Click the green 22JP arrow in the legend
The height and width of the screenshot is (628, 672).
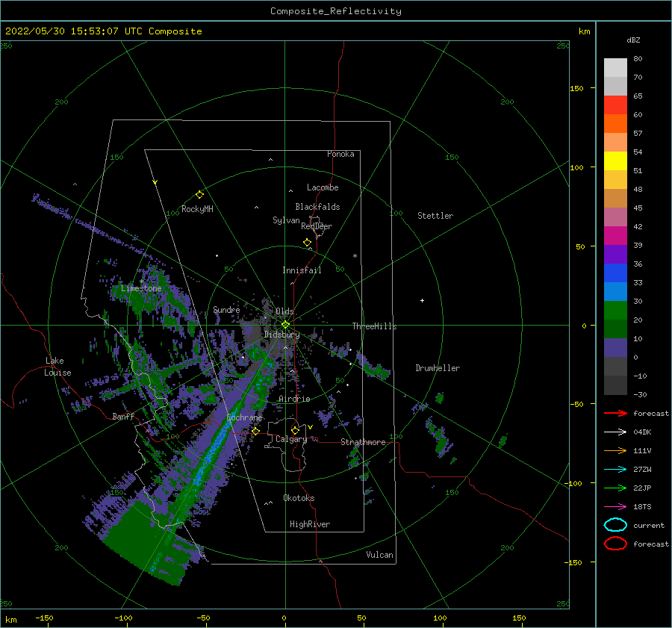point(615,488)
